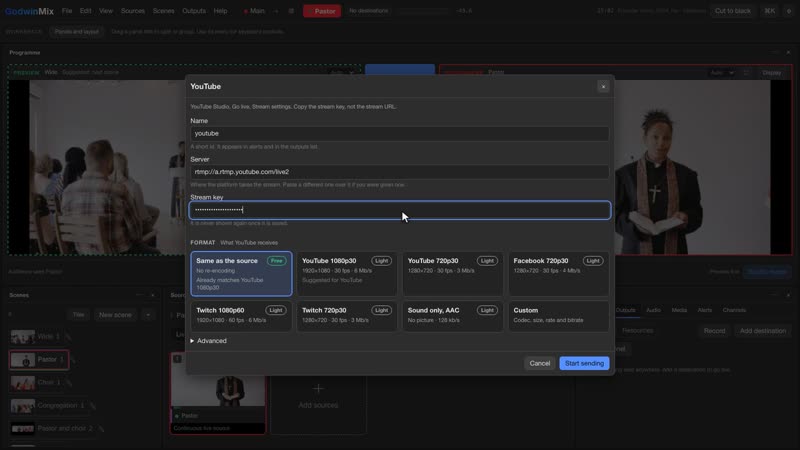This screenshot has height=450, width=800.
Task: Focus the Stream key password field
Action: click(399, 210)
